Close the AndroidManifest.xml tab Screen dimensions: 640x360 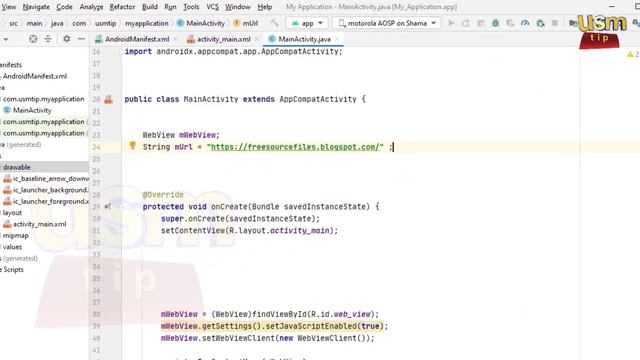tap(176, 39)
